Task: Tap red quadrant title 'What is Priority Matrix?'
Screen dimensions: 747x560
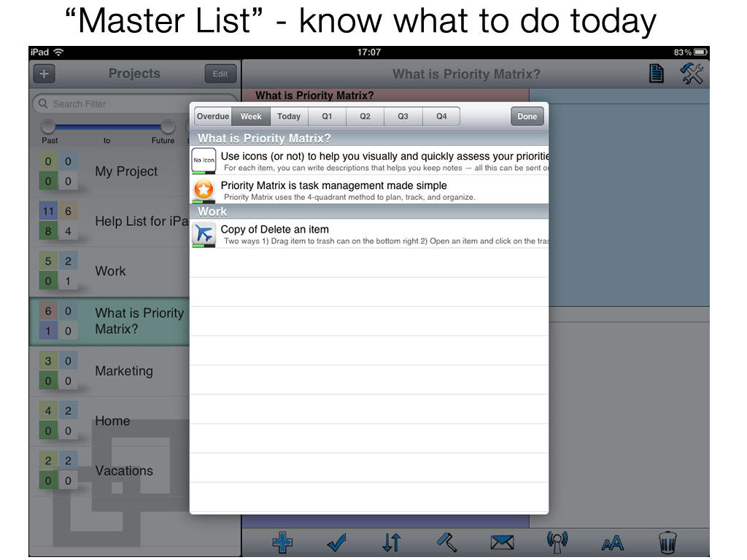Action: click(x=314, y=96)
